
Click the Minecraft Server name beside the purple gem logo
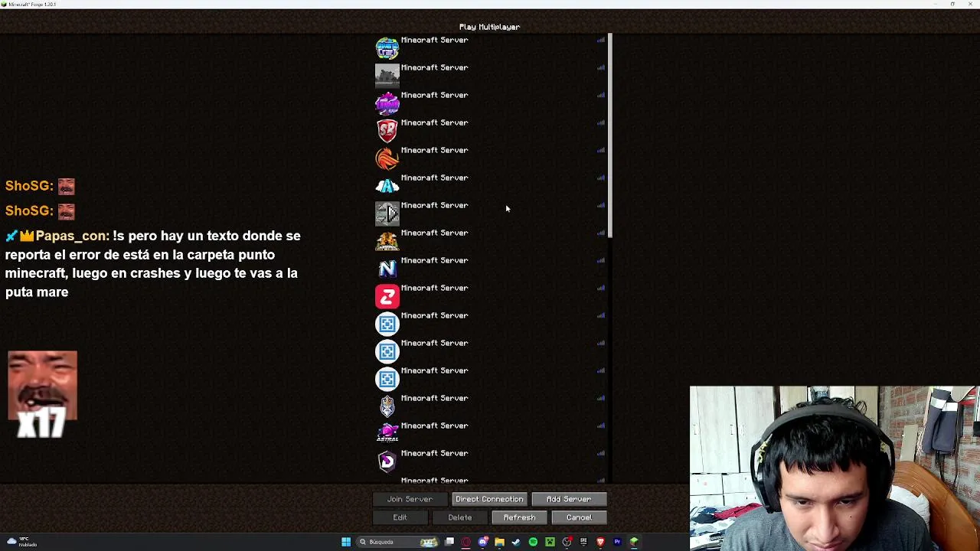pos(434,95)
